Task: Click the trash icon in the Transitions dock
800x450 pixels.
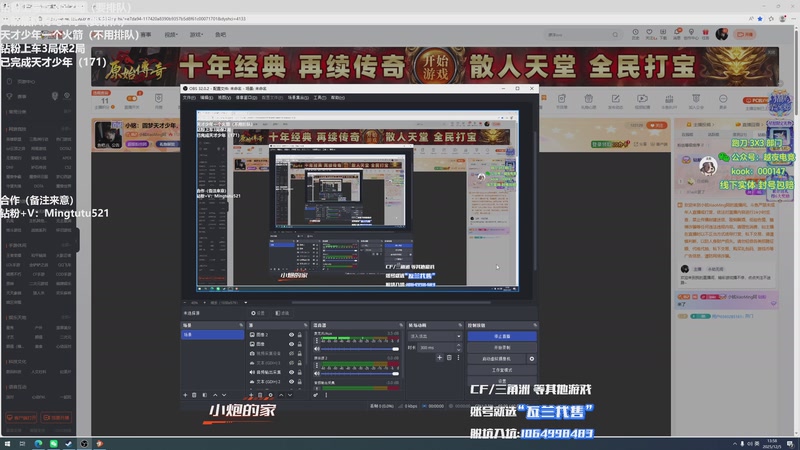Action: click(449, 358)
